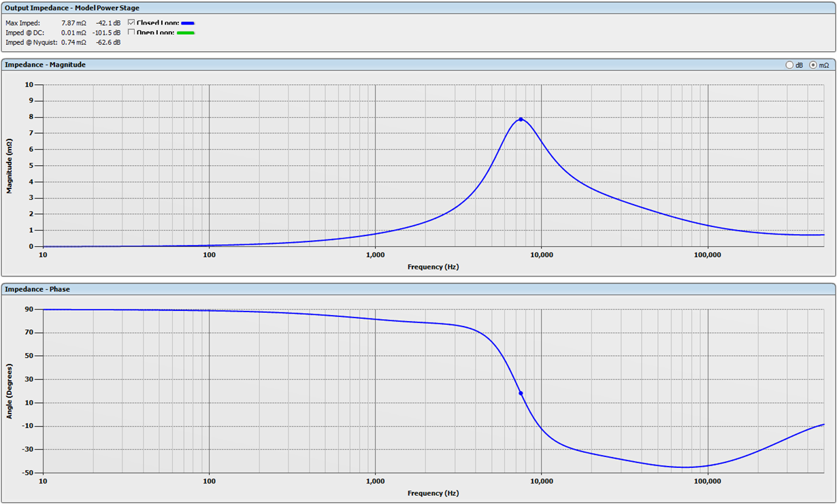Click the 10,000 tick on magnitude plot
Image resolution: width=837 pixels, height=504 pixels.
click(542, 255)
